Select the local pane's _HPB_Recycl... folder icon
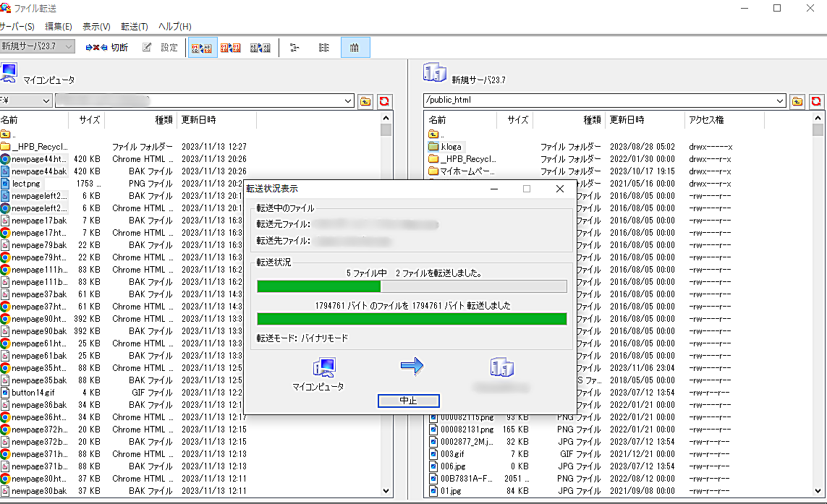 click(x=5, y=147)
